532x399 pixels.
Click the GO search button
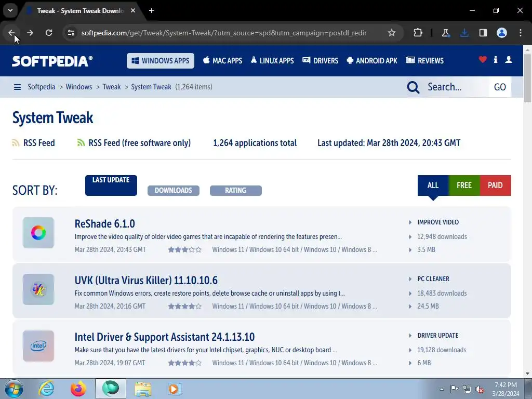tap(500, 87)
